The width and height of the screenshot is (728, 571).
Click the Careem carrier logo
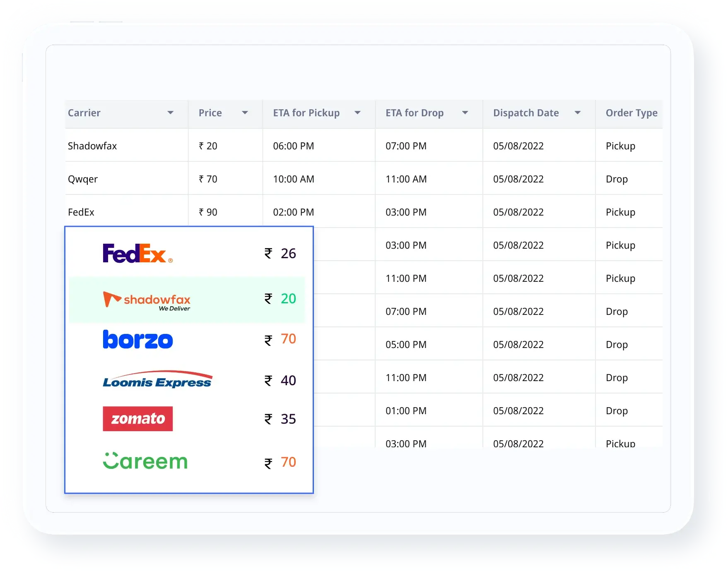point(145,461)
